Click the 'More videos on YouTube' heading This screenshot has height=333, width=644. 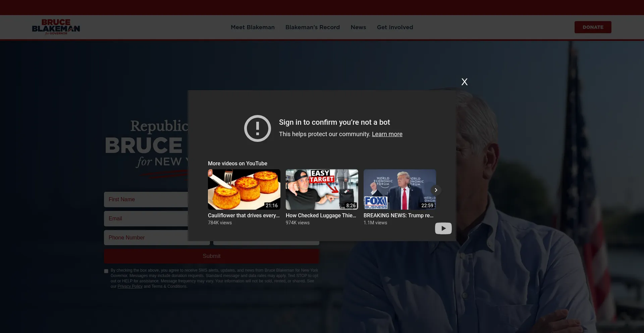(x=237, y=164)
